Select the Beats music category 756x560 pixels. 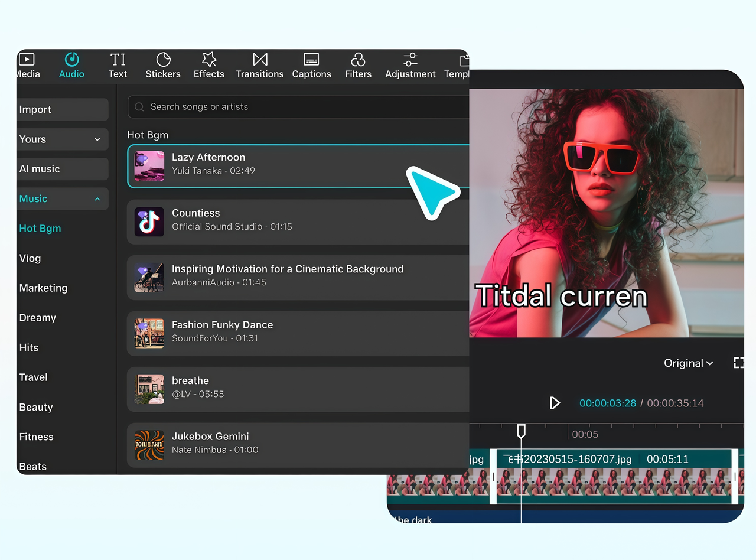click(x=33, y=467)
